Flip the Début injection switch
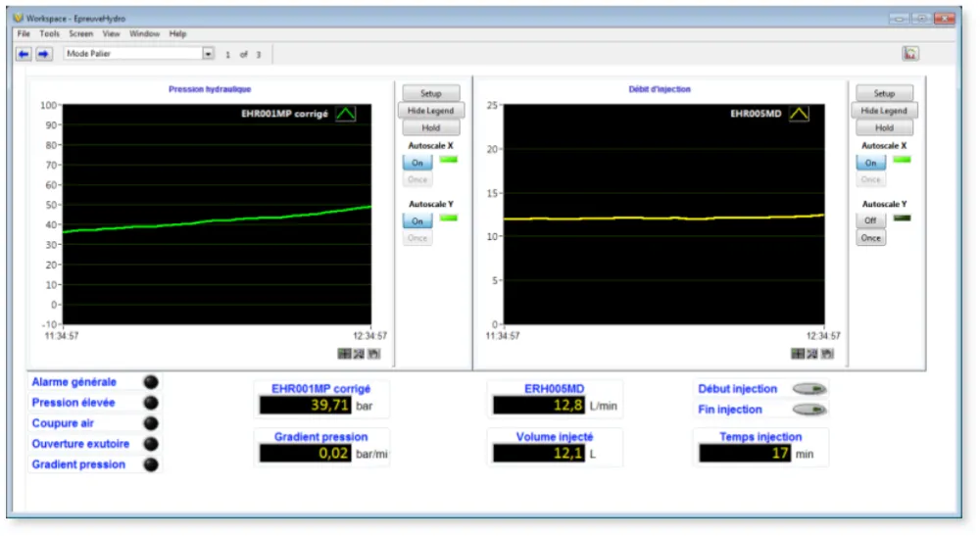 810,389
